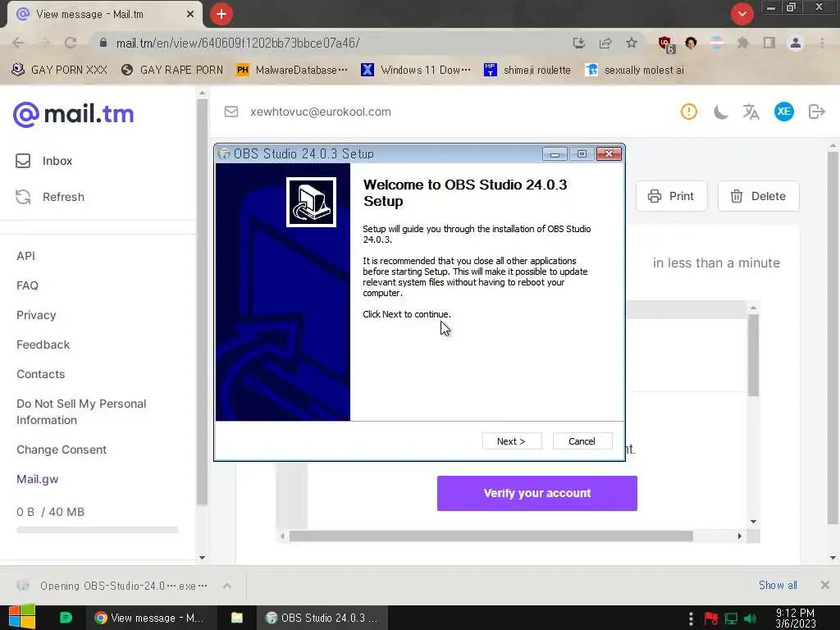Image resolution: width=840 pixels, height=630 pixels.
Task: Click the system tray network icon
Action: tap(731, 619)
